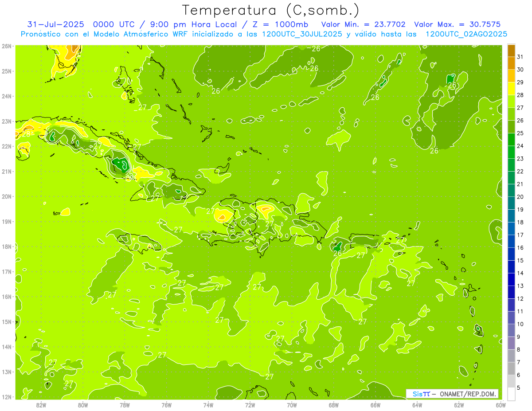The width and height of the screenshot is (532, 411).
Task: Click the '82W' longitude axis label
Action: pyautogui.click(x=41, y=405)
